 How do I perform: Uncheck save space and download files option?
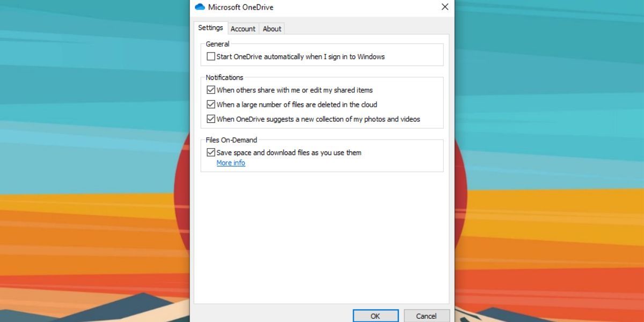211,152
